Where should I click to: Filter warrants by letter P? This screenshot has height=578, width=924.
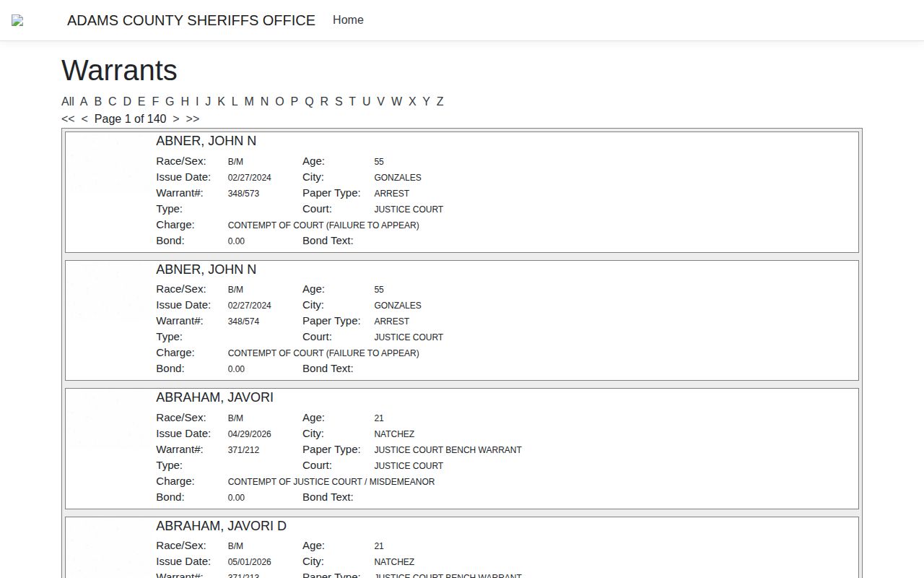pyautogui.click(x=294, y=102)
